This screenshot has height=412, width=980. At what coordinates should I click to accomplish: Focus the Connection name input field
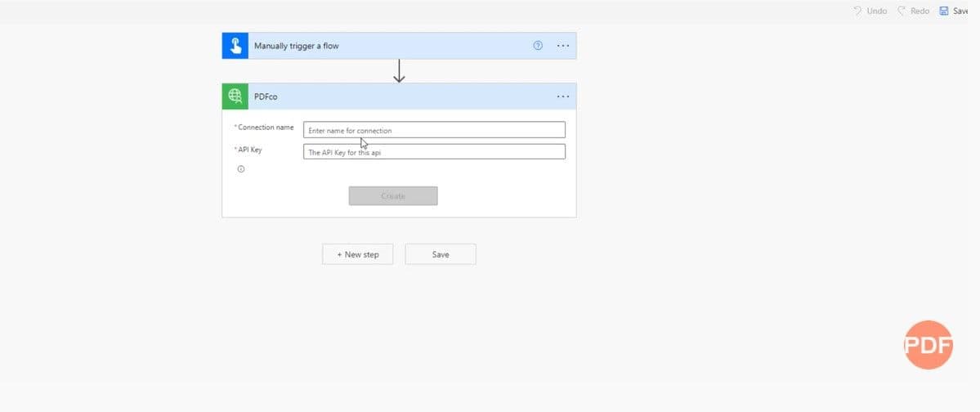click(434, 130)
